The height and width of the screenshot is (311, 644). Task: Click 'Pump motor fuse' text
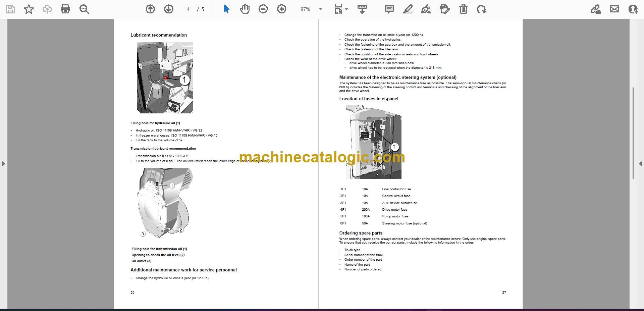pyautogui.click(x=395, y=216)
